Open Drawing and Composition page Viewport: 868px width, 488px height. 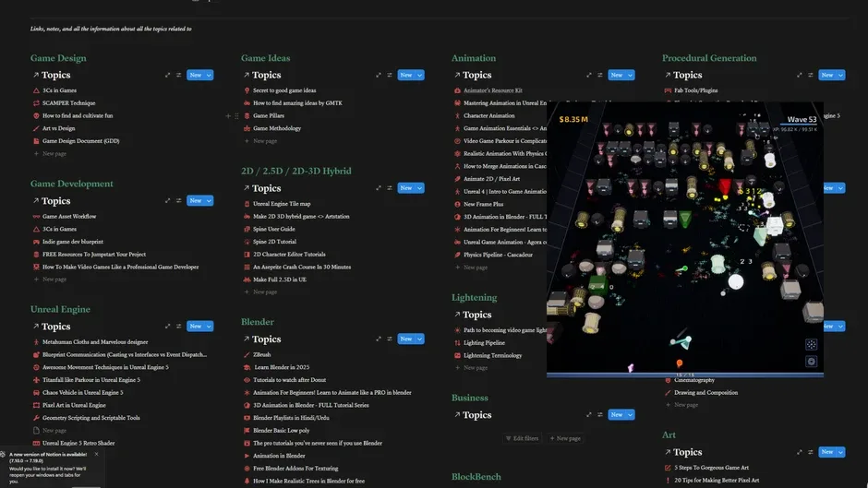[705, 392]
